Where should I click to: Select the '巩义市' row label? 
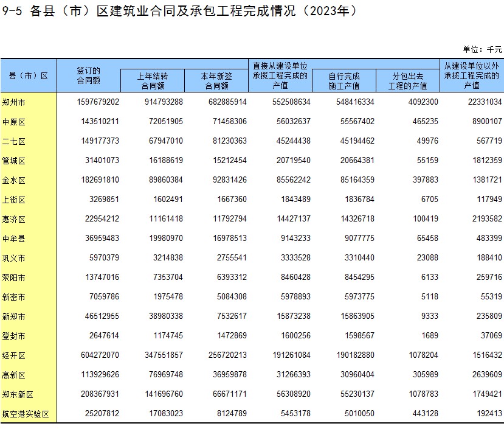14,258
